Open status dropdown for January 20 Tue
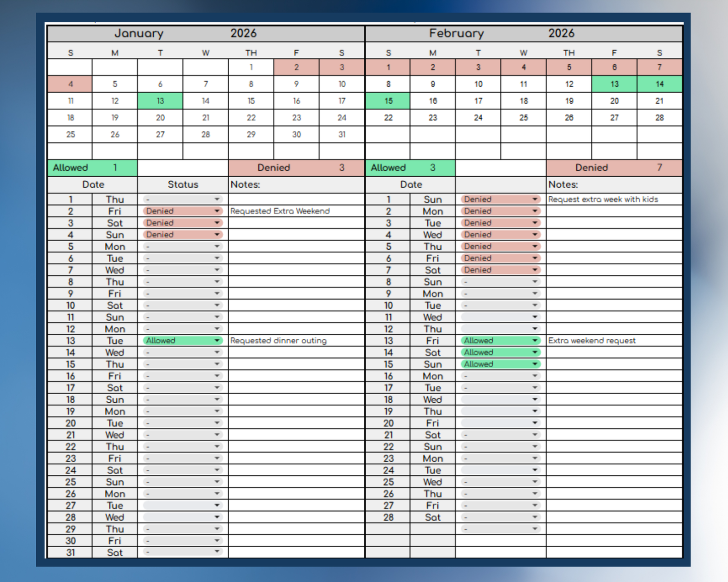The width and height of the screenshot is (728, 582). click(183, 423)
